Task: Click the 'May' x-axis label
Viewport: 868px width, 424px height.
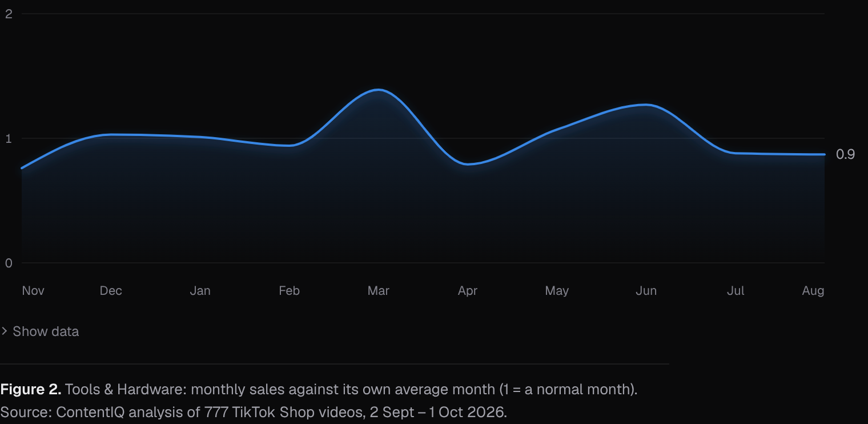Action: pyautogui.click(x=557, y=291)
